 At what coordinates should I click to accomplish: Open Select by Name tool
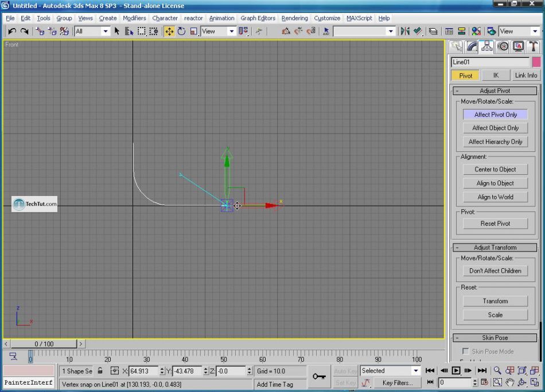[129, 32]
